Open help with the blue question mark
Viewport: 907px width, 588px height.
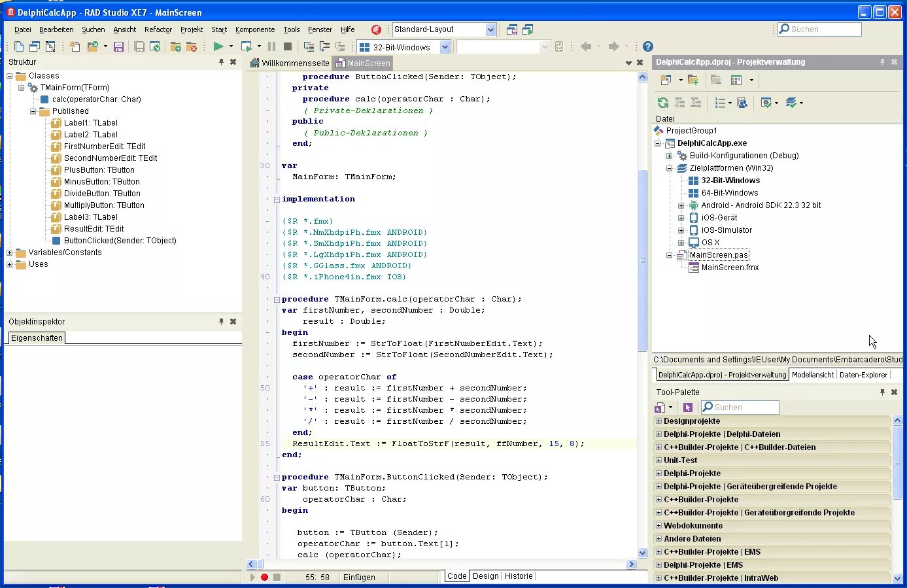pyautogui.click(x=647, y=46)
